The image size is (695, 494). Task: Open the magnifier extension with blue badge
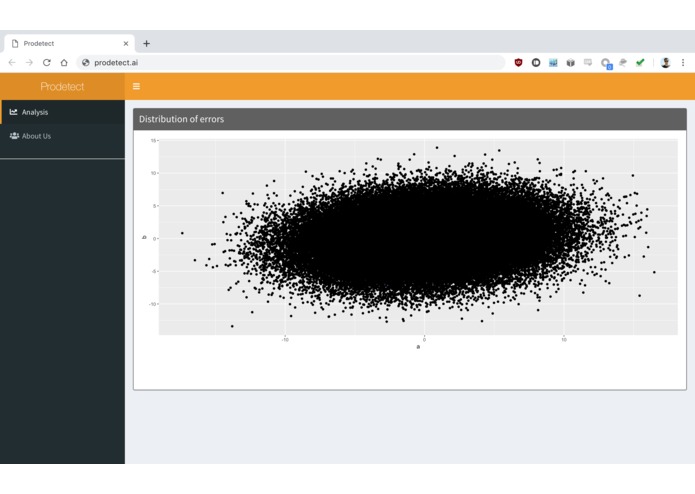tap(606, 63)
